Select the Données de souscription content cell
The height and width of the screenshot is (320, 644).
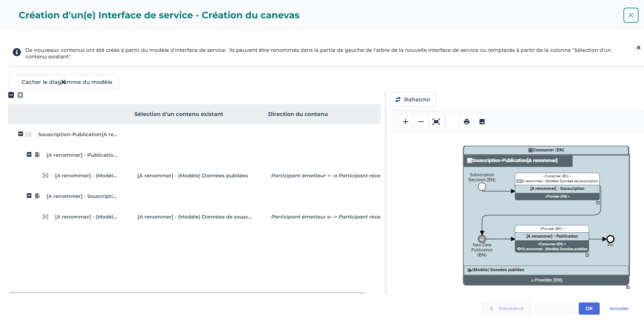[195, 217]
